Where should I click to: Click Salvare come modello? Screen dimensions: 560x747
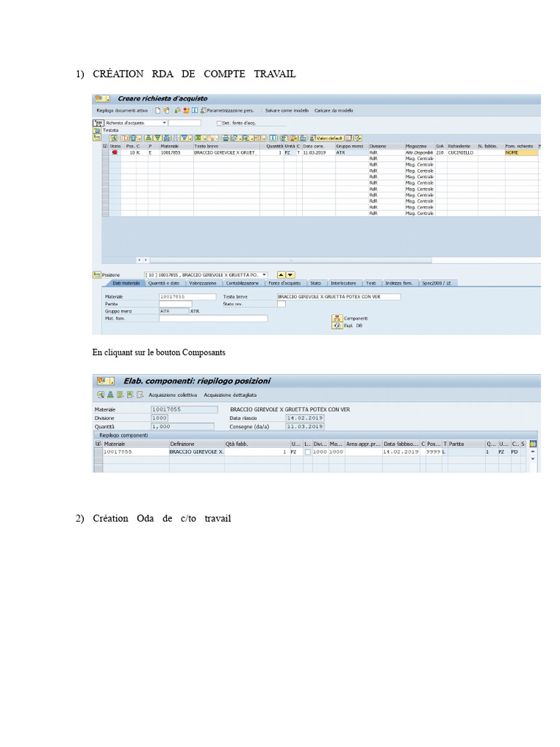287,111
